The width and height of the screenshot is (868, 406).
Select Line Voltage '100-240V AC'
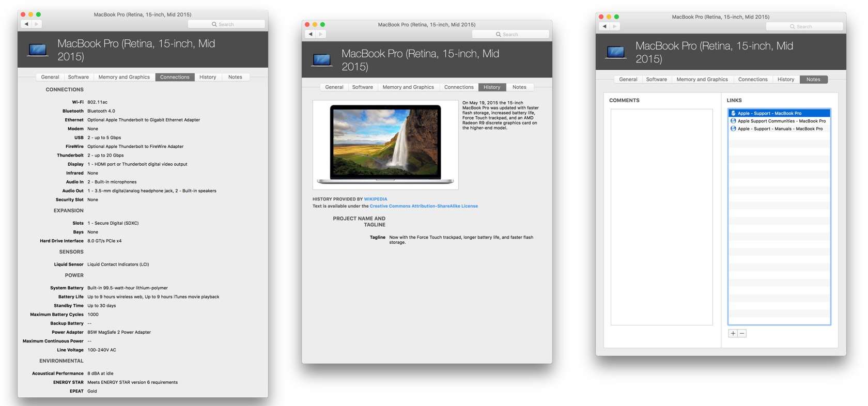(102, 350)
